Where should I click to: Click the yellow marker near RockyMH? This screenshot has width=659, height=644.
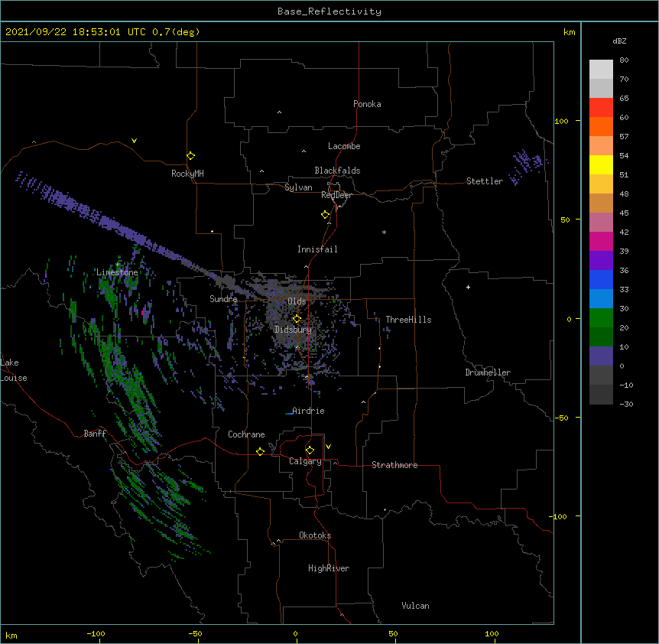[x=190, y=156]
